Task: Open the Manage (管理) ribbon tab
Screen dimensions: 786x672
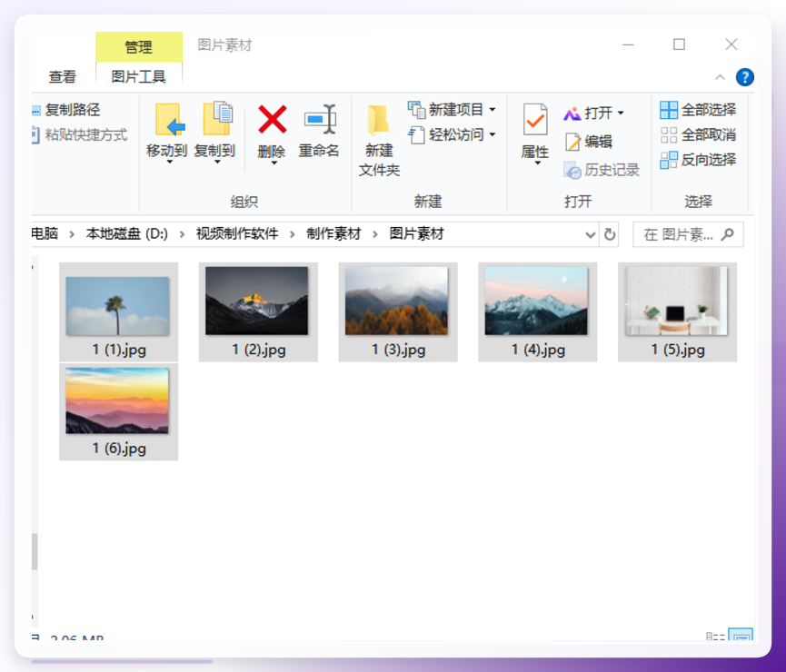Action: coord(139,47)
